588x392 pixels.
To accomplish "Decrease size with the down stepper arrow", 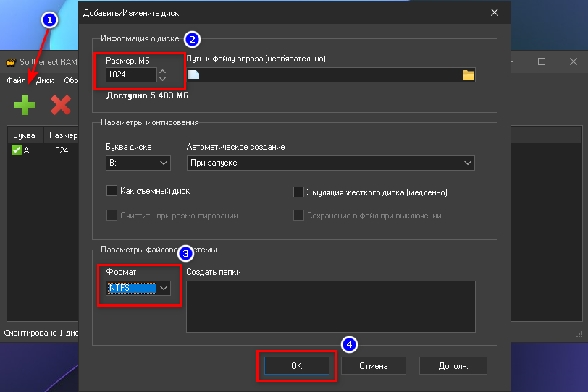I will coord(163,78).
